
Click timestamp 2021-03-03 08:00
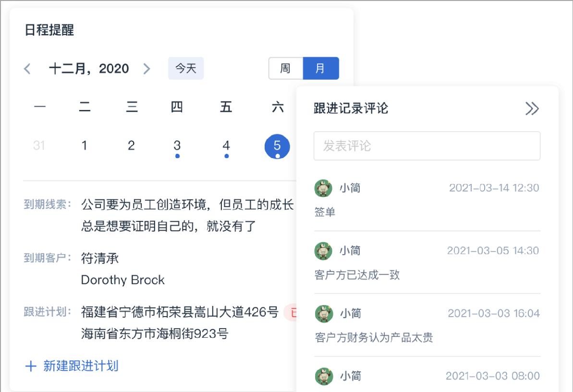click(x=493, y=376)
